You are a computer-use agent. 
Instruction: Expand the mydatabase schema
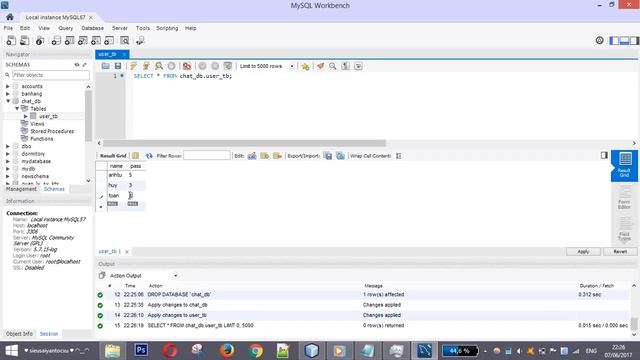(x=8, y=161)
